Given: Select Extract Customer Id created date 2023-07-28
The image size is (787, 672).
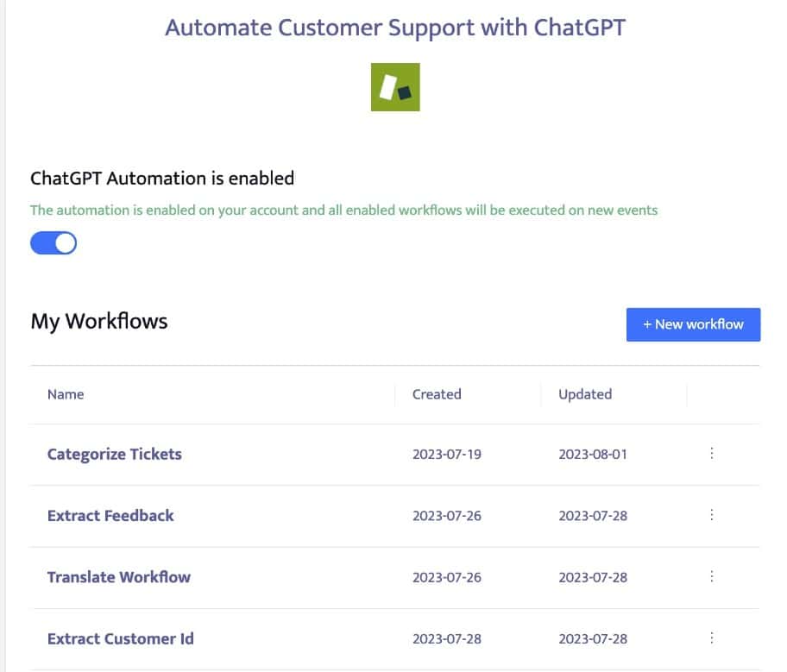Looking at the screenshot, I should [x=447, y=639].
